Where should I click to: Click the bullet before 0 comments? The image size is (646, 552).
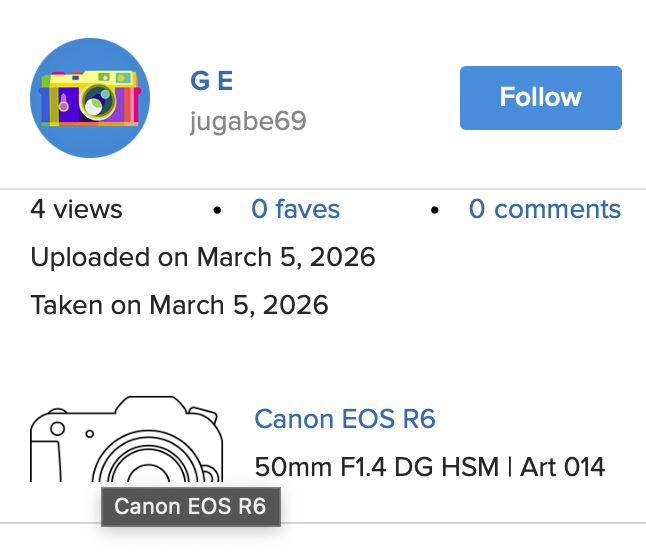435,210
